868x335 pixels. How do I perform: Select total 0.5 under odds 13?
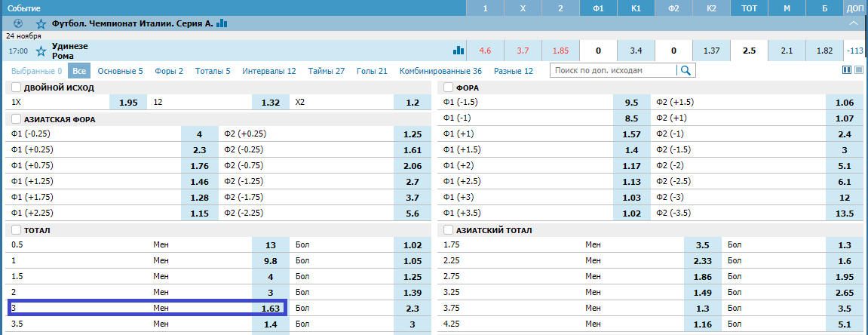pos(271,244)
